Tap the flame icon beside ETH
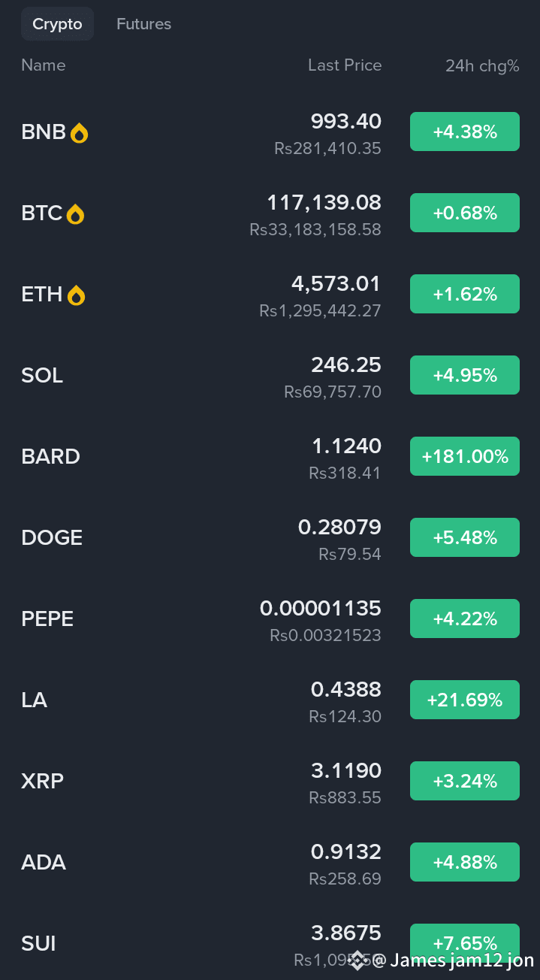The image size is (540, 980). [76, 296]
